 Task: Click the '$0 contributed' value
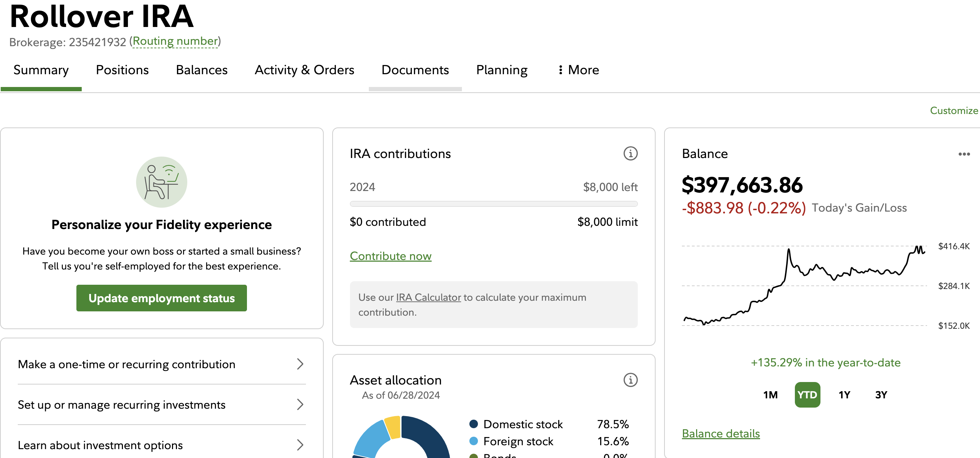pyautogui.click(x=388, y=222)
